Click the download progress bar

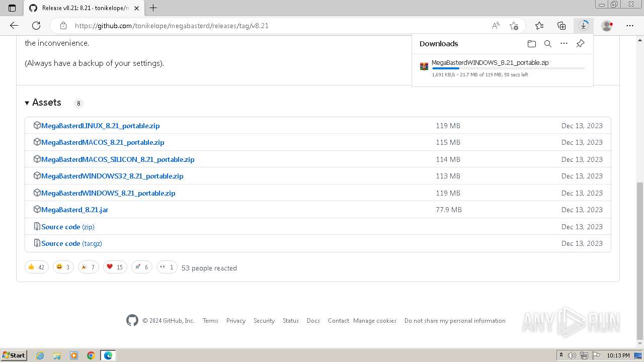point(508,68)
